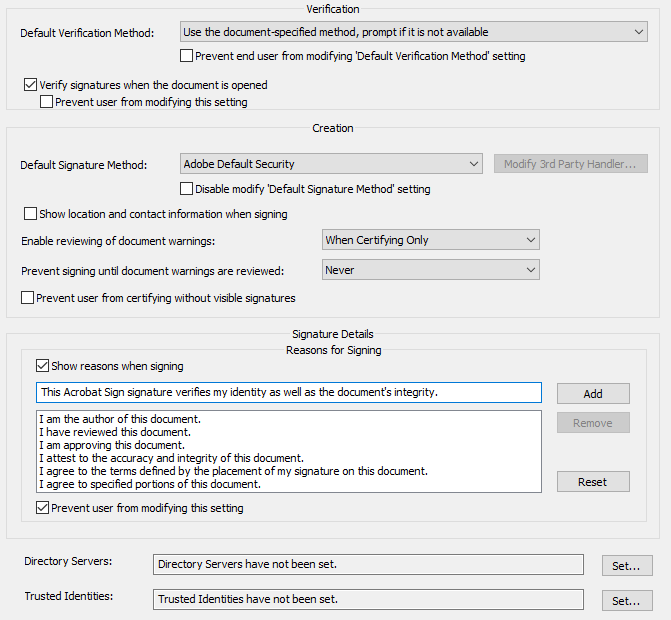
Task: Click Set button for Directory Servers
Action: (627, 566)
